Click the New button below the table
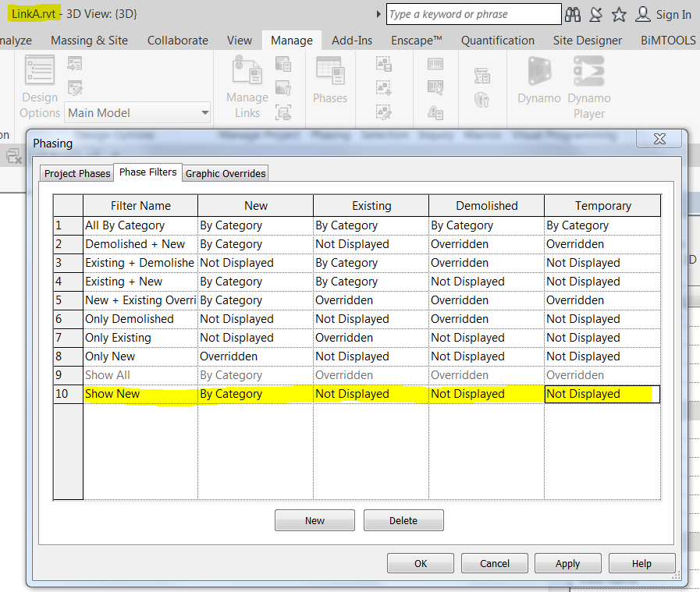 pyautogui.click(x=314, y=520)
